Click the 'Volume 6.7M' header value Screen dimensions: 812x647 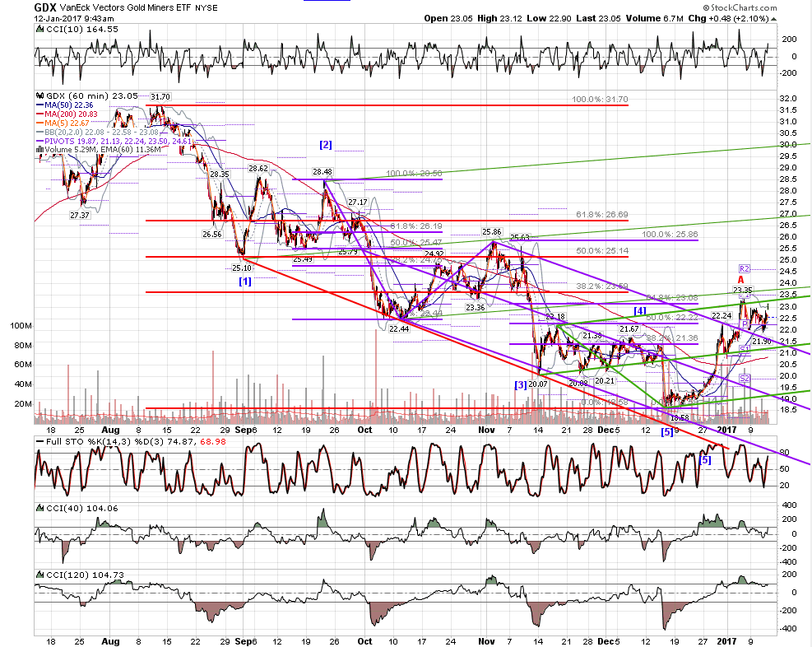point(655,19)
